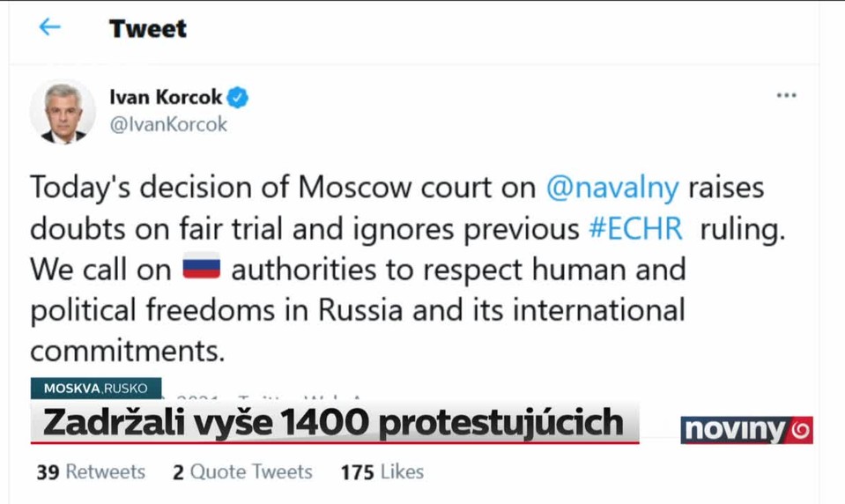View the 2 Quote Tweets list
The image size is (845, 504).
point(242,472)
